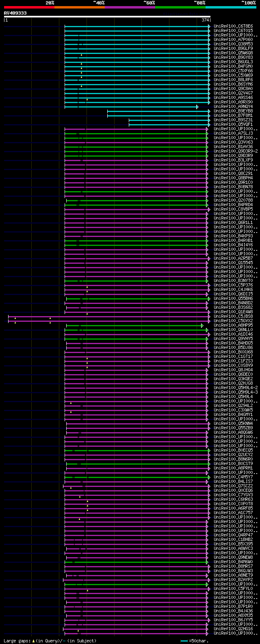
Task: Choose the UniRef100_Q3V0G3 hit label
Action: (233, 142)
